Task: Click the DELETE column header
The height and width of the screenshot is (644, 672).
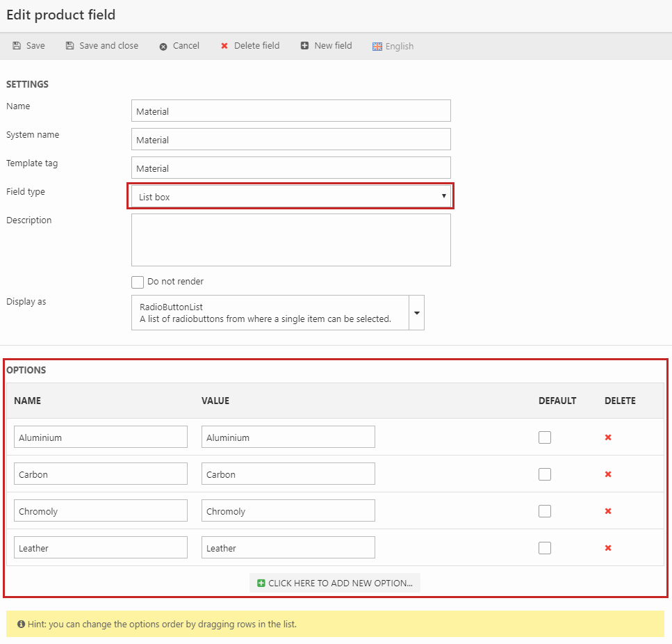Action: point(620,401)
